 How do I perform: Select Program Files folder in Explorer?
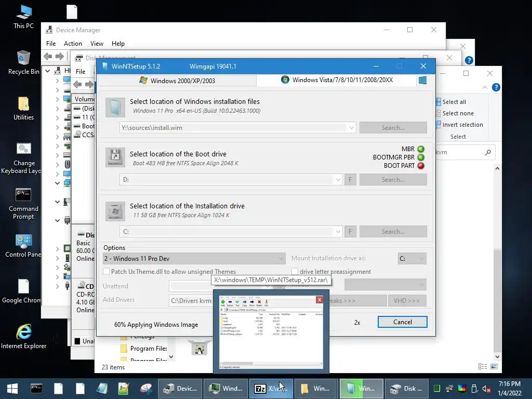144,349
